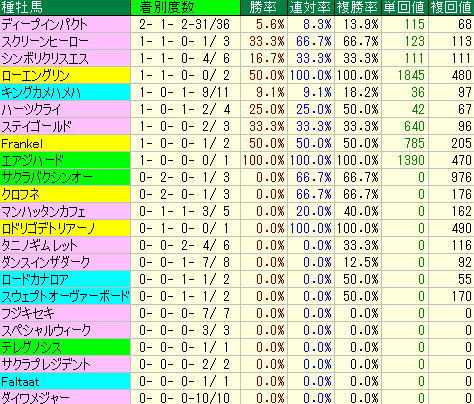The height and width of the screenshot is (404, 474).
Task: Click スウェプトオーヴァーボード's 170 複回値 value
Action: tap(461, 296)
